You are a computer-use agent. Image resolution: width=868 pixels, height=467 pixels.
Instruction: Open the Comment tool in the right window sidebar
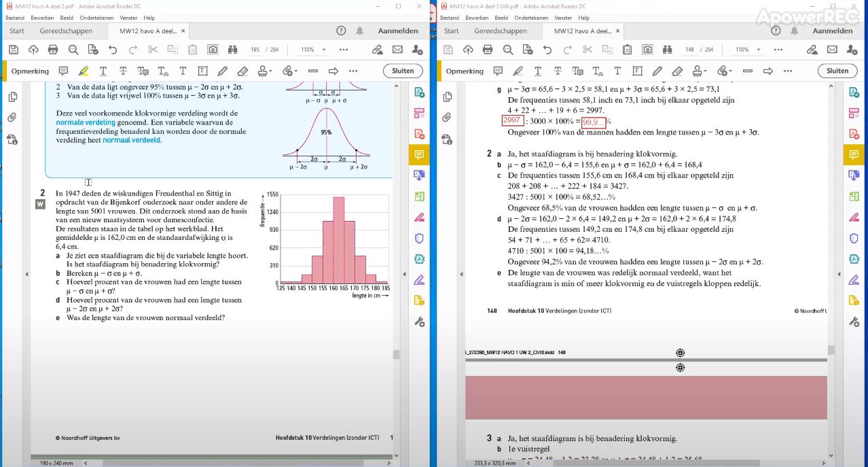854,155
